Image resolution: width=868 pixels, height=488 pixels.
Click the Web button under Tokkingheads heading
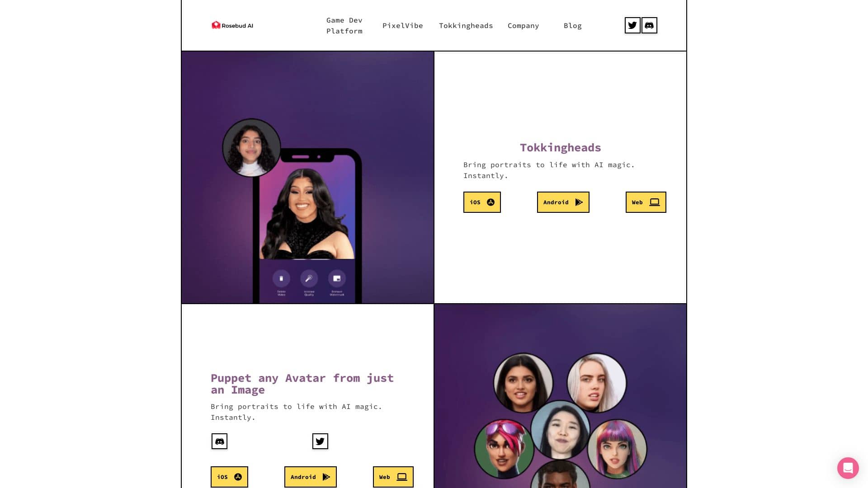coord(646,202)
